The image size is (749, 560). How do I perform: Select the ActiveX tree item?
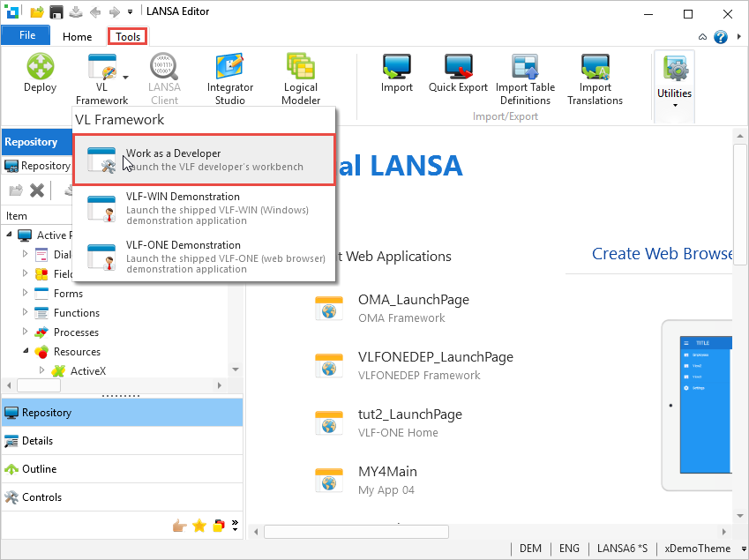point(88,371)
